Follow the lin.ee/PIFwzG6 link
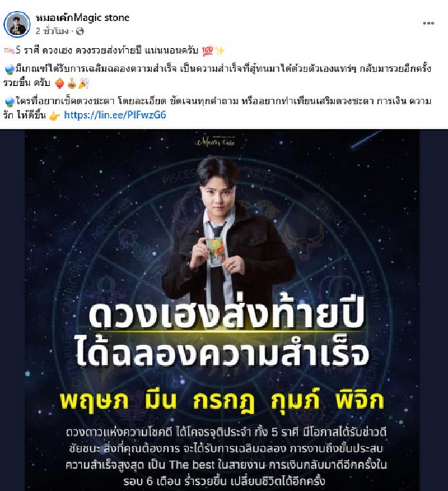 click(x=115, y=115)
